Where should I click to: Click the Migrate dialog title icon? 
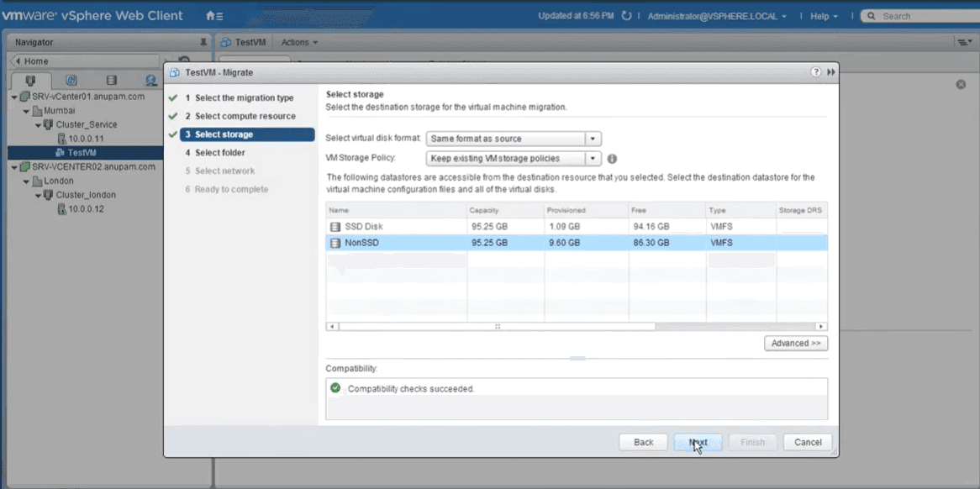pos(175,72)
